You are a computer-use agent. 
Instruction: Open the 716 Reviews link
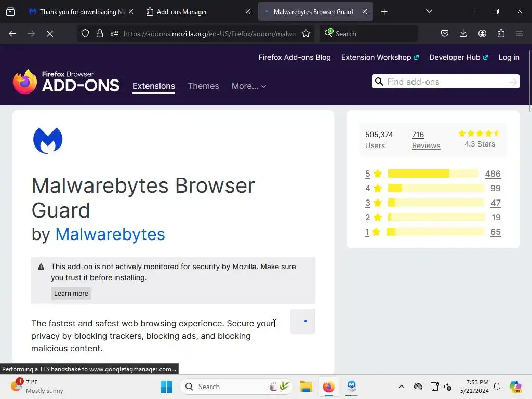point(426,140)
